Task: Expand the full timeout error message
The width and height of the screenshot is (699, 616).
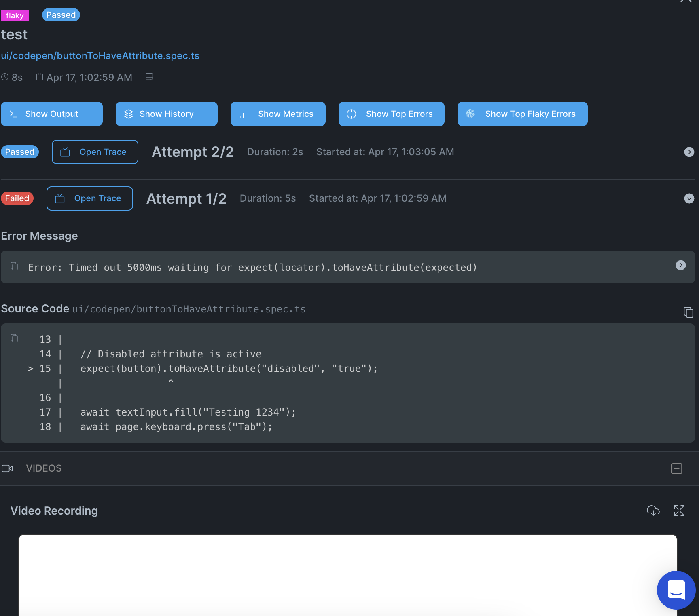Action: (681, 266)
